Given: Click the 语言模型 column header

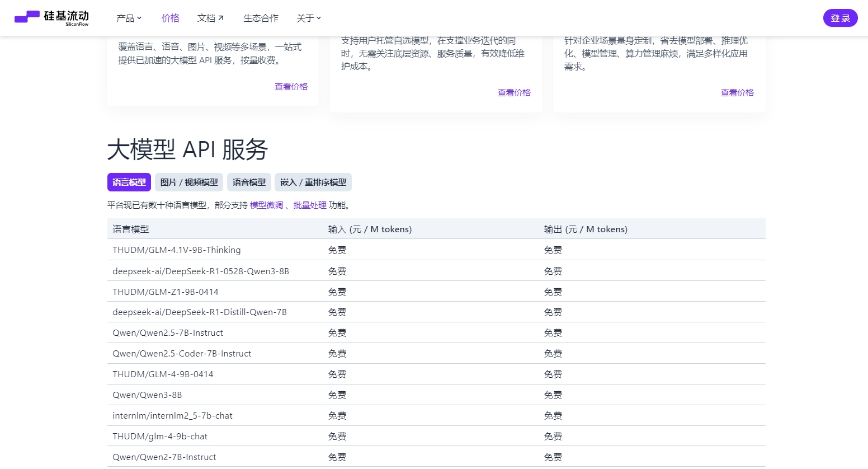Looking at the screenshot, I should [x=131, y=229].
